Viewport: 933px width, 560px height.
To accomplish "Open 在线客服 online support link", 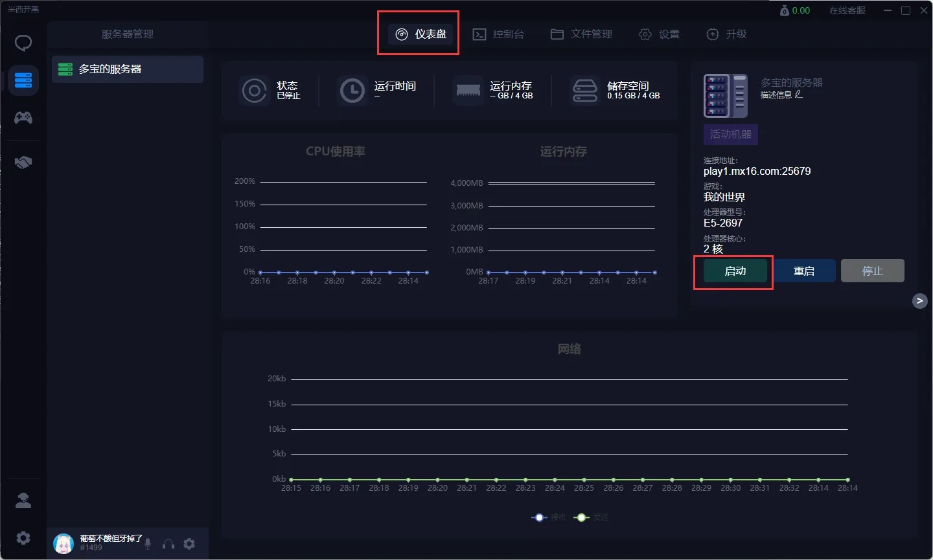I will tap(847, 10).
